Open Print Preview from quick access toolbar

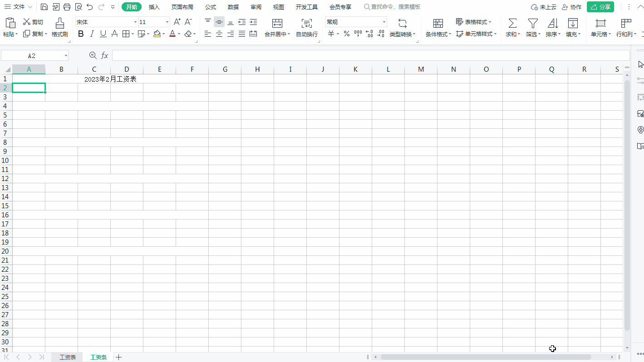point(79,7)
